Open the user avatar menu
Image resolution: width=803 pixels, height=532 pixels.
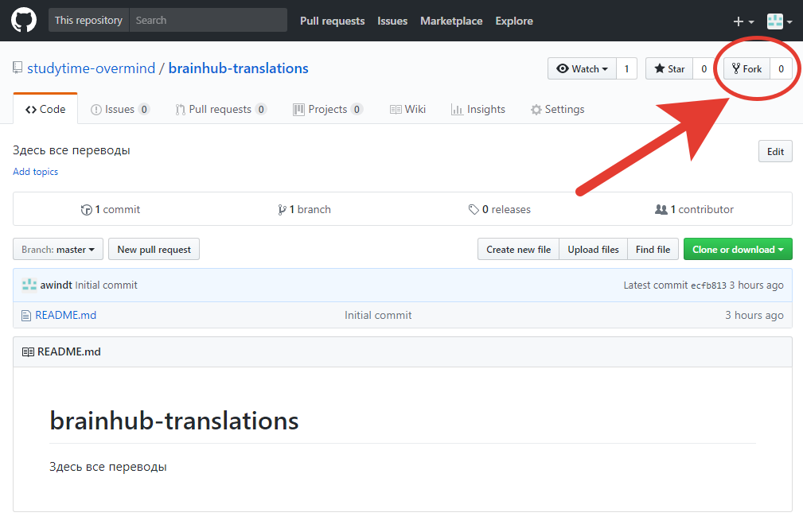click(779, 21)
